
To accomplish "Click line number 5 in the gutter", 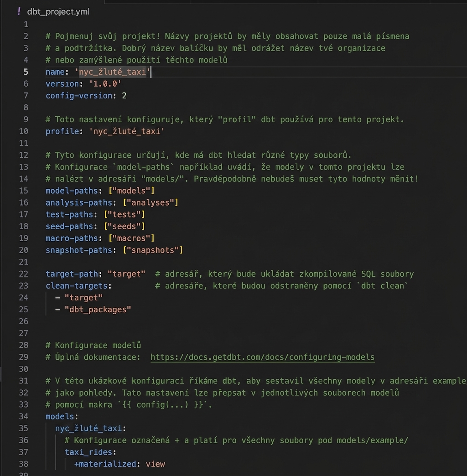I will point(26,72).
